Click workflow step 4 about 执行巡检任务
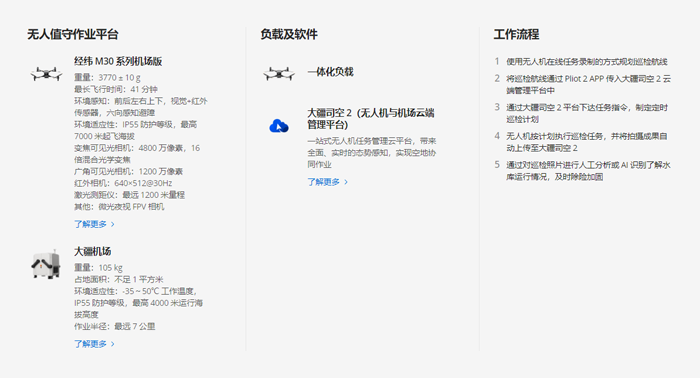The image size is (700, 378). (x=581, y=142)
